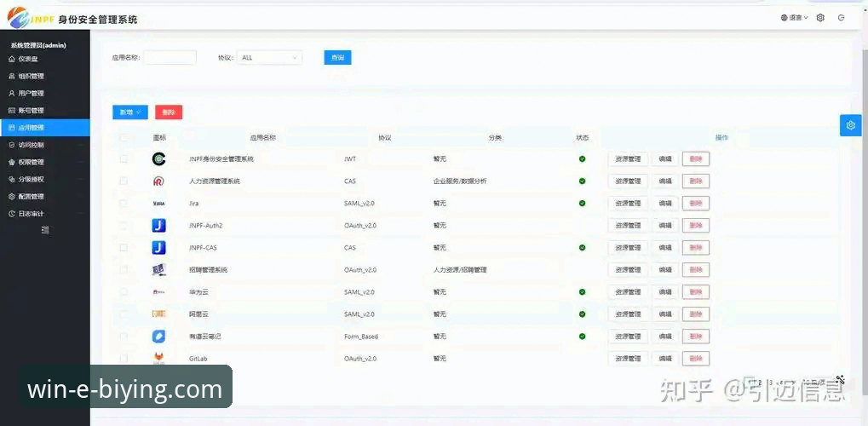This screenshot has height=426, width=868.
Task: Click the red 删除 button above table
Action: pyautogui.click(x=169, y=112)
